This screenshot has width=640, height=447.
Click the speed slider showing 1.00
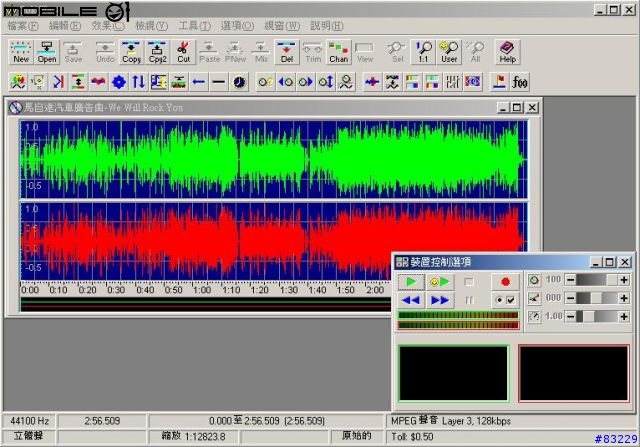(x=597, y=317)
